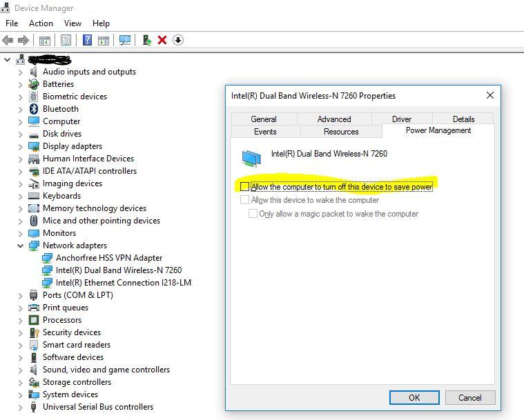Open the View menu

pos(72,23)
